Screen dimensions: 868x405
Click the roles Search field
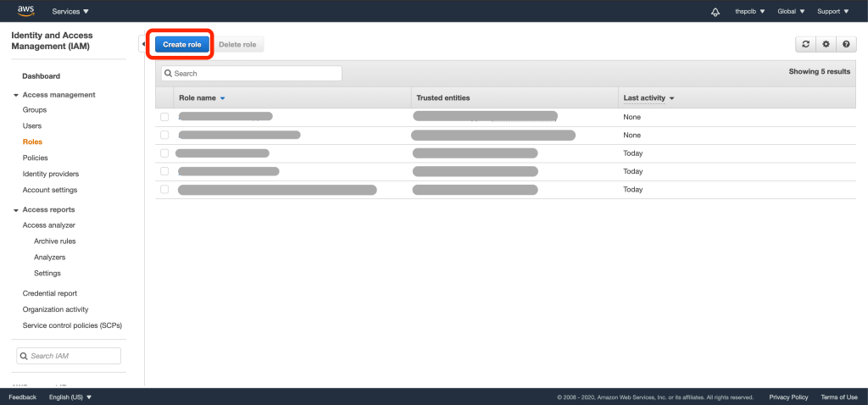pyautogui.click(x=251, y=74)
